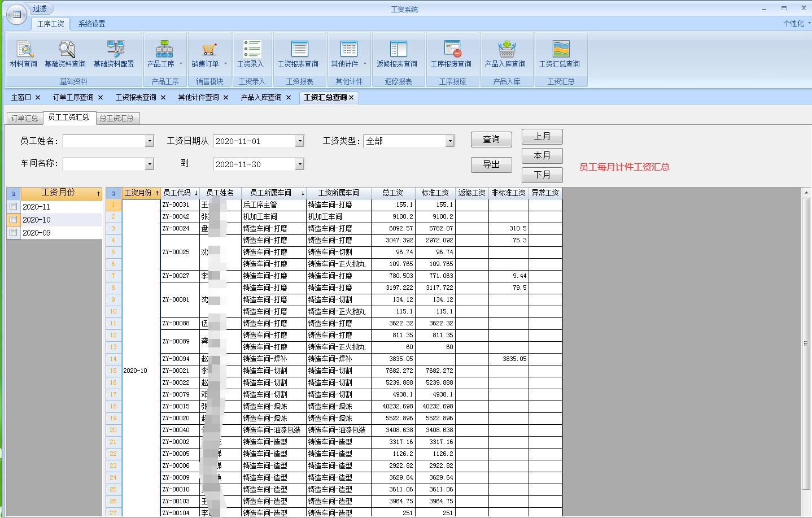Switch to the 总工资汇总 sub-tab
This screenshot has height=518, width=812.
coord(116,118)
